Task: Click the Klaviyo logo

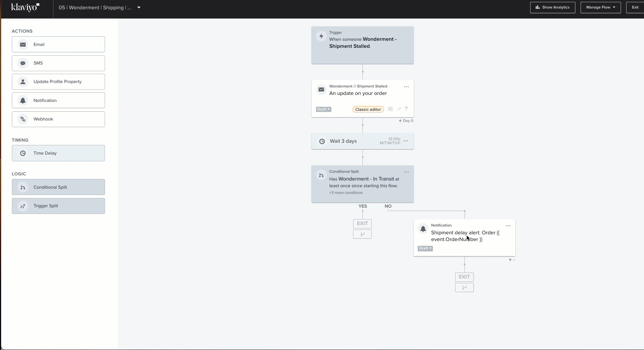Action: [25, 7]
